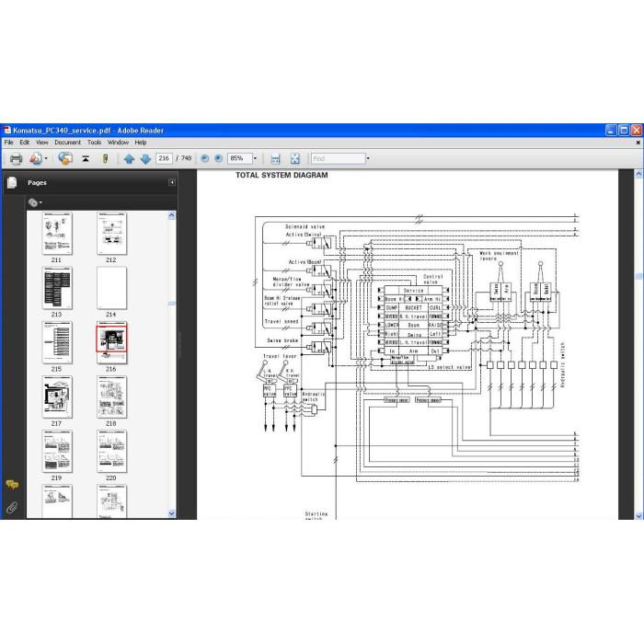Click document scroll up arrow
Viewport: 644px width, 644px height.
coord(638,174)
